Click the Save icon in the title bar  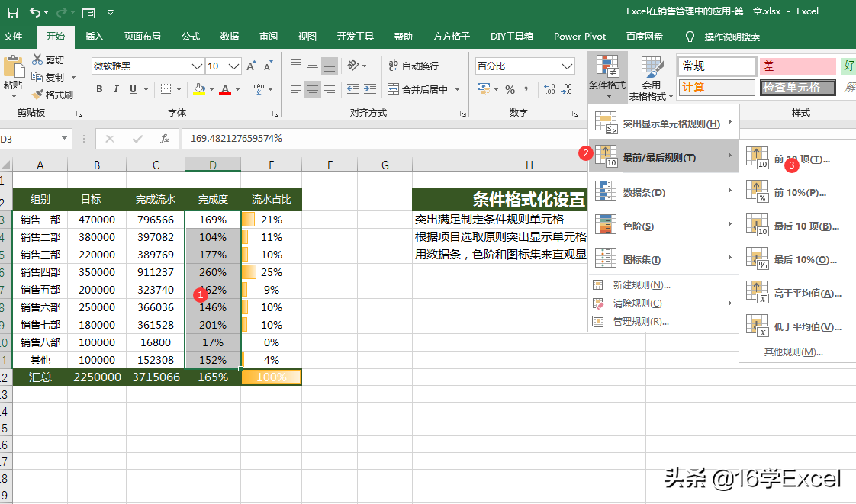coord(12,12)
